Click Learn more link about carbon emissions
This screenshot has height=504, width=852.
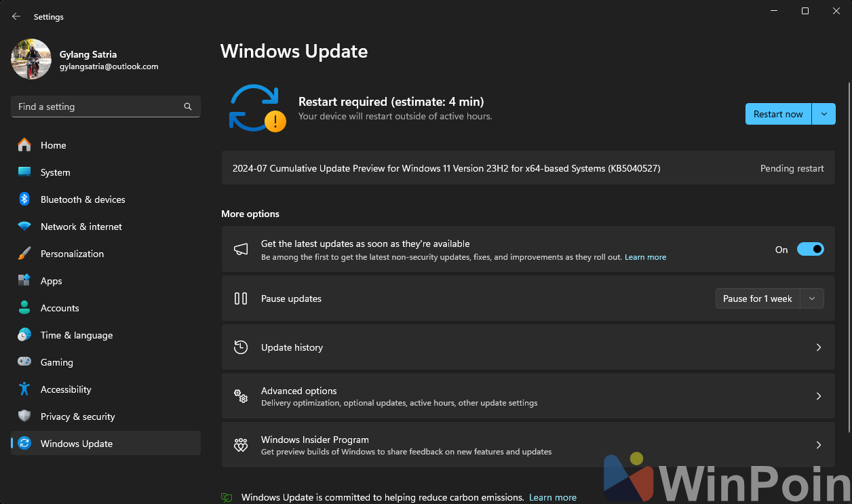point(552,497)
